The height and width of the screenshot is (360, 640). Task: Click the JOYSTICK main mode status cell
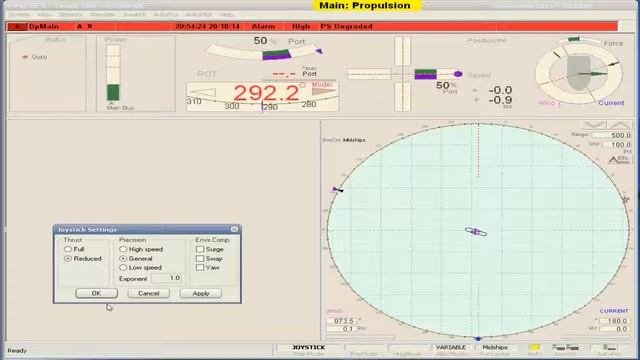[x=309, y=347]
